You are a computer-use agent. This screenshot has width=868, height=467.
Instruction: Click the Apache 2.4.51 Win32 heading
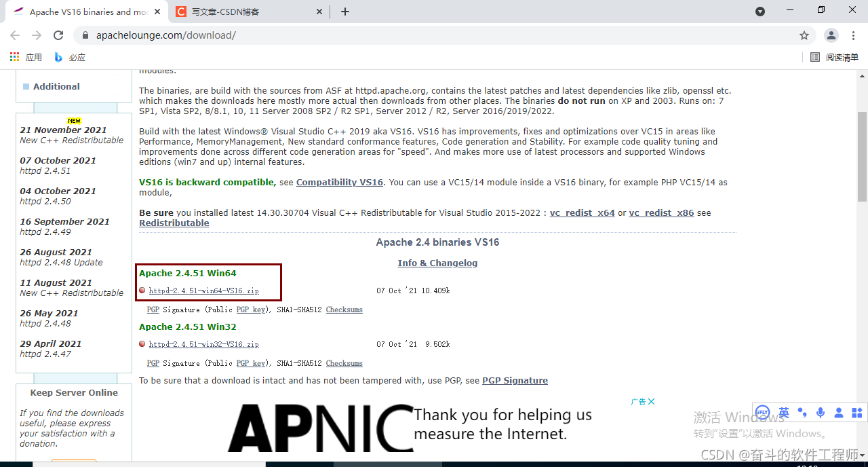(188, 326)
